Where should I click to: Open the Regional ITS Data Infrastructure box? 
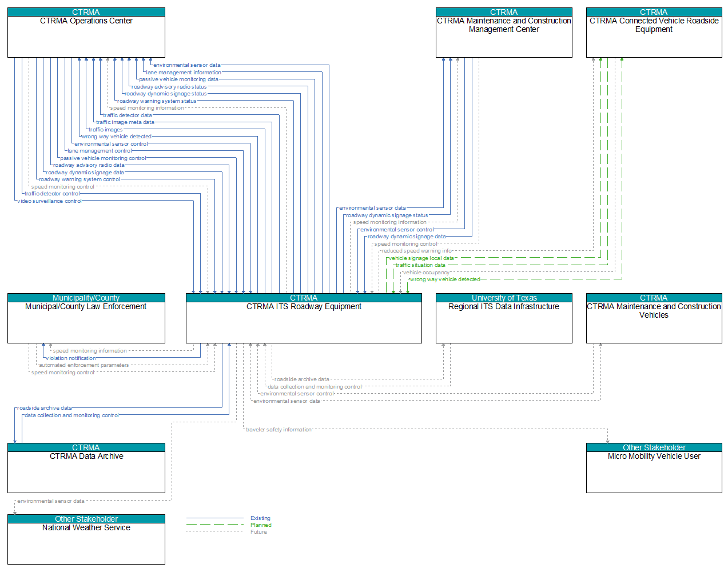(504, 318)
